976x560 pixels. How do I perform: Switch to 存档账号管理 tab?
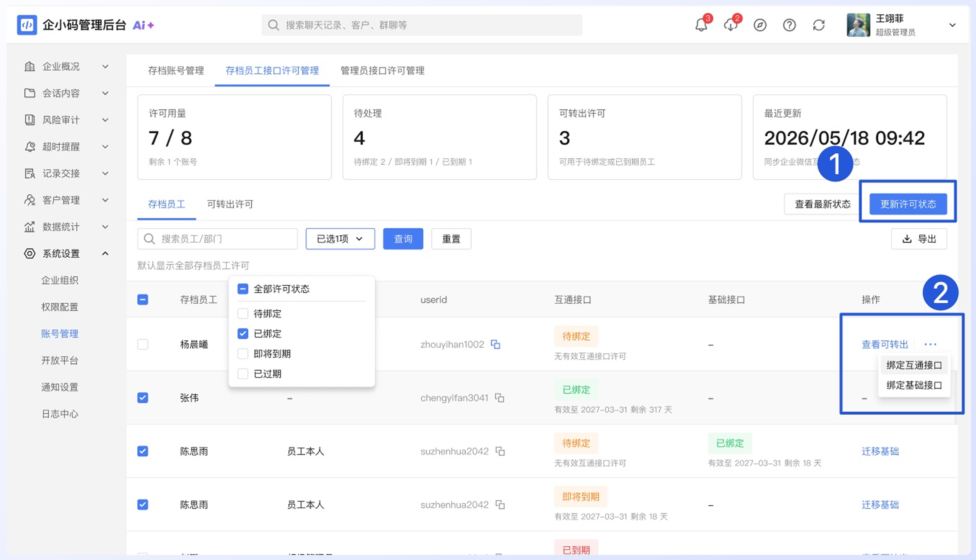176,71
